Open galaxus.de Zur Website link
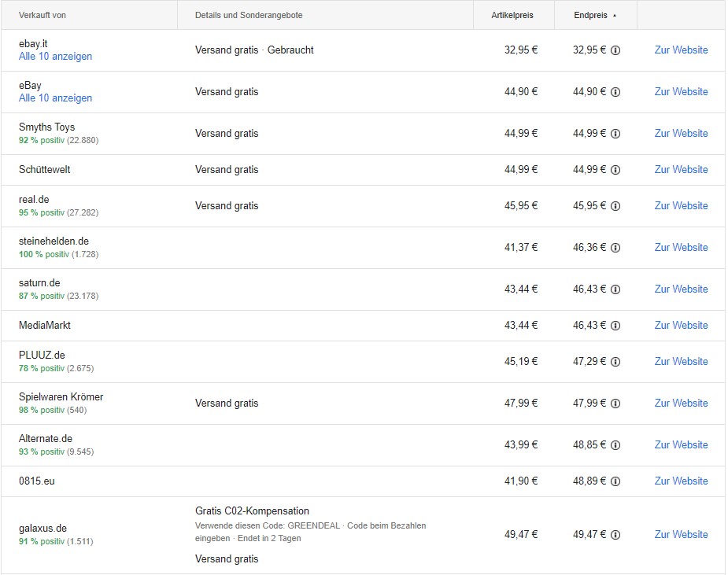 tap(681, 535)
